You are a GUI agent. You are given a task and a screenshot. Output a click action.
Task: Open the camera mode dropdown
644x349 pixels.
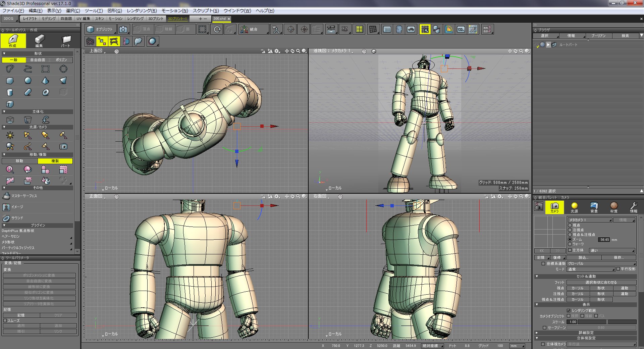pos(591,269)
